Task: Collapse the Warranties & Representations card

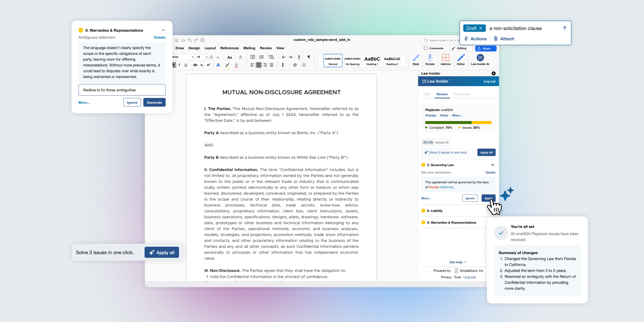Action: point(163,30)
